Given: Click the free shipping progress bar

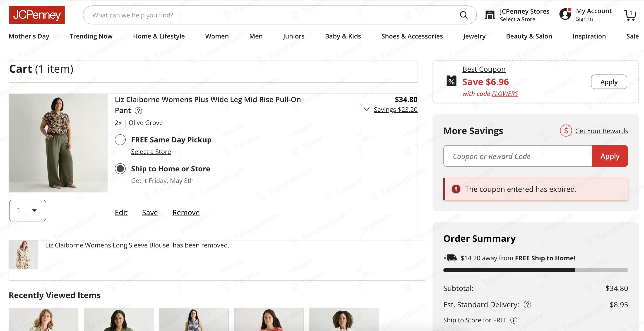Looking at the screenshot, I should coord(536,270).
